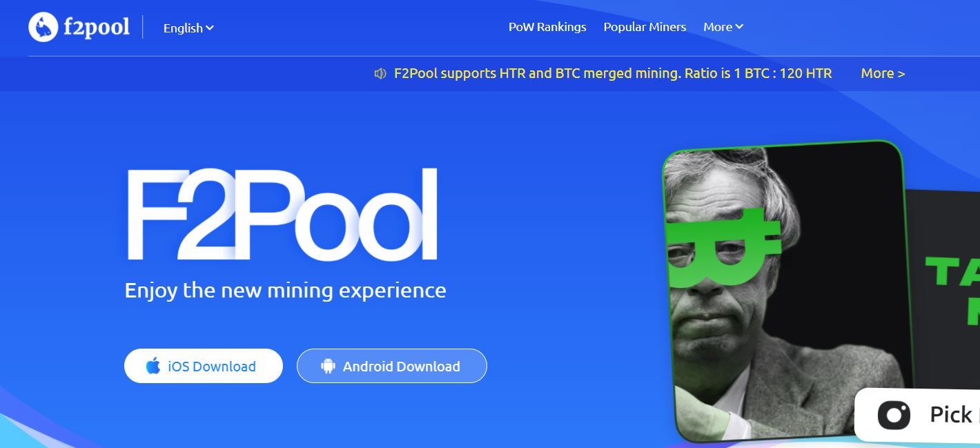Download the iOS app

(x=204, y=366)
